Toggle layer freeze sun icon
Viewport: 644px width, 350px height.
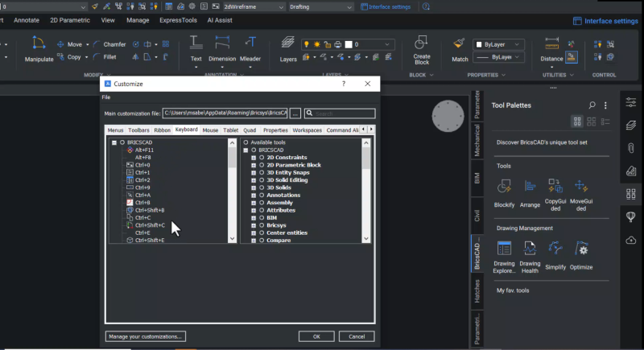(x=316, y=44)
